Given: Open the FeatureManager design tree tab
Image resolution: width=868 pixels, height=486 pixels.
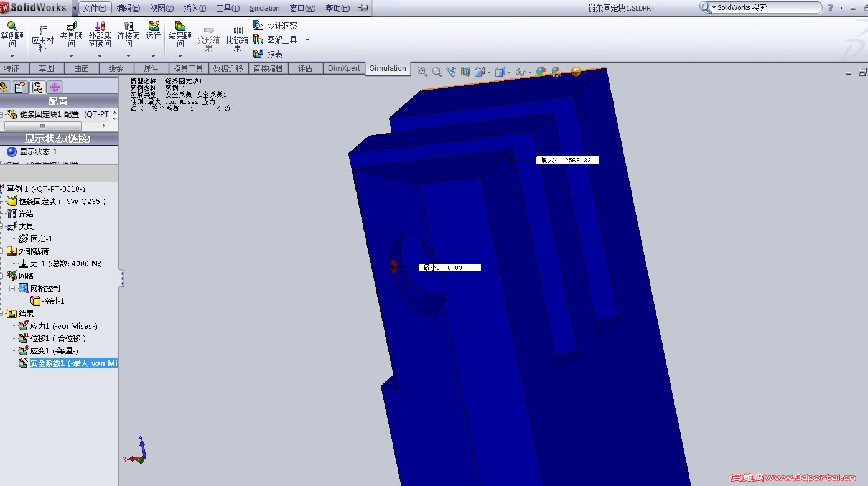Looking at the screenshot, I should point(5,87).
